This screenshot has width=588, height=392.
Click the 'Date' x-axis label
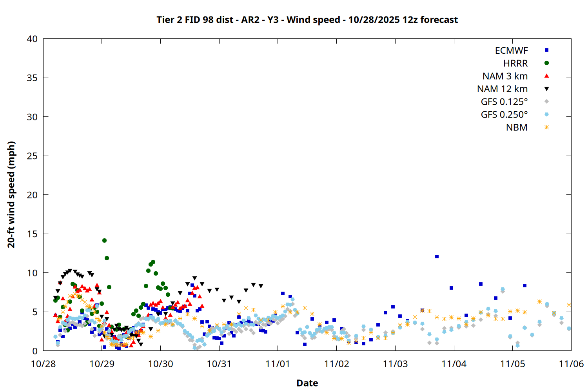coord(307,383)
